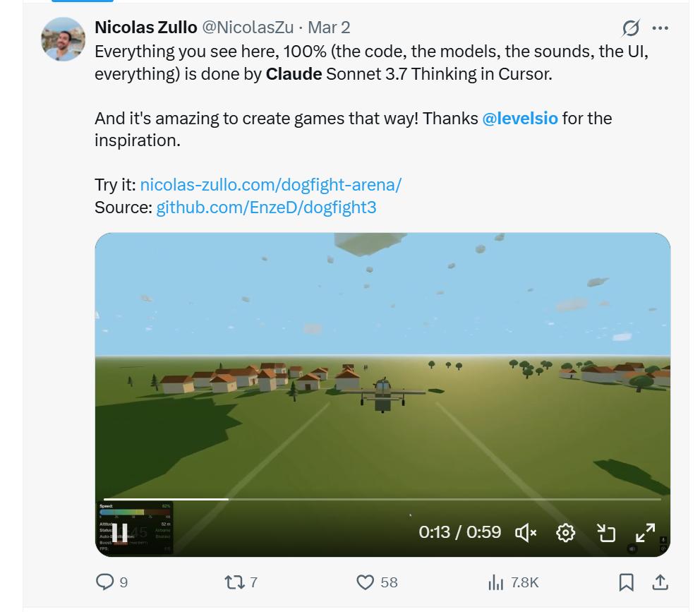The image size is (700, 612).
Task: Click the share upload arrow icon
Action: pos(660,582)
